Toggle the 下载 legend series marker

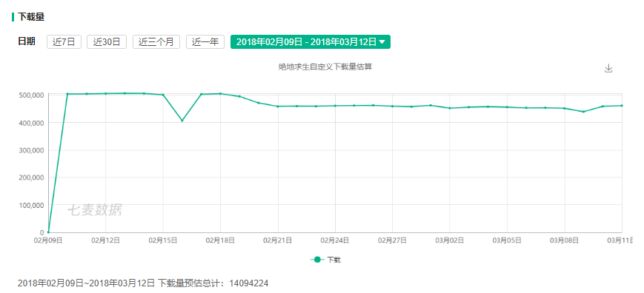click(316, 260)
